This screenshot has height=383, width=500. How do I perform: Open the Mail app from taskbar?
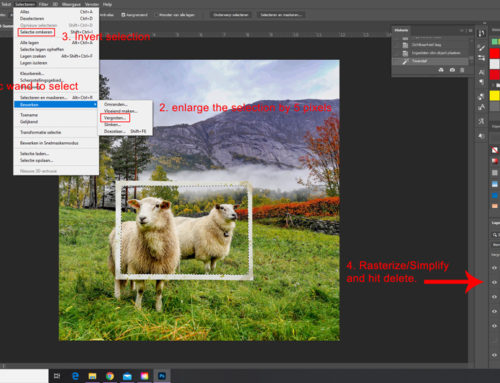tap(127, 376)
